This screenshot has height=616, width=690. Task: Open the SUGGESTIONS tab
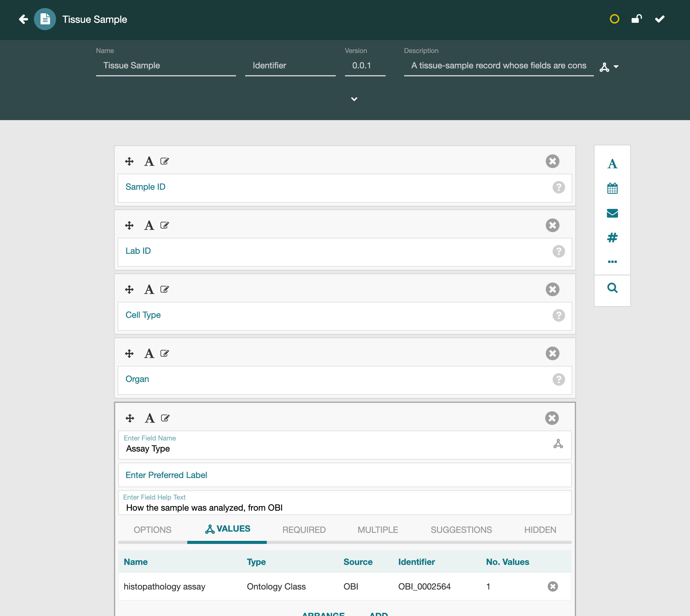[461, 530]
